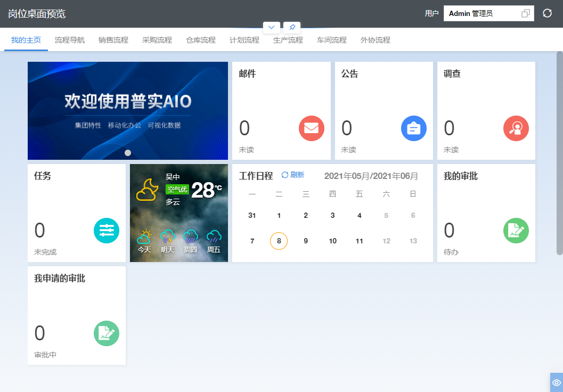Click the 邮件 card title
The height and width of the screenshot is (392, 563).
click(247, 73)
